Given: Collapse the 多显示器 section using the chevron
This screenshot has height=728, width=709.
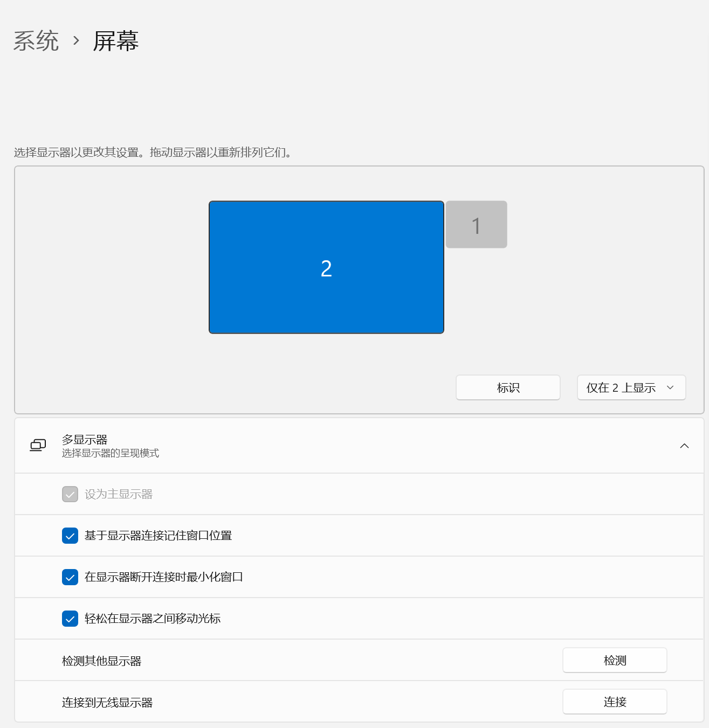Looking at the screenshot, I should [684, 446].
